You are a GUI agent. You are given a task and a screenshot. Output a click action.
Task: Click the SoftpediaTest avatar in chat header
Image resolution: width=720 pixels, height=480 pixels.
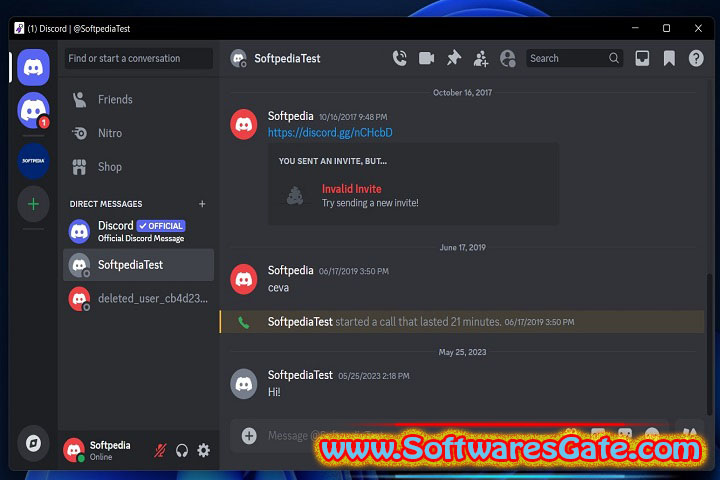(x=238, y=58)
